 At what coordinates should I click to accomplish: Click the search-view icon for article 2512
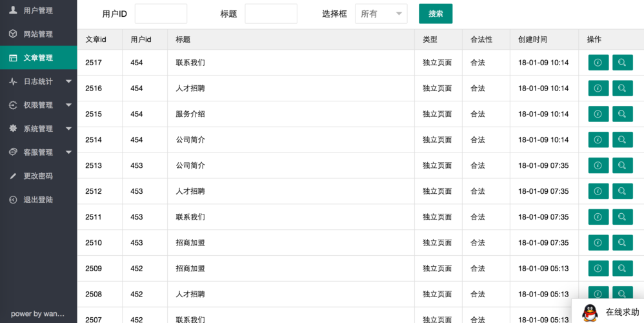[622, 191]
